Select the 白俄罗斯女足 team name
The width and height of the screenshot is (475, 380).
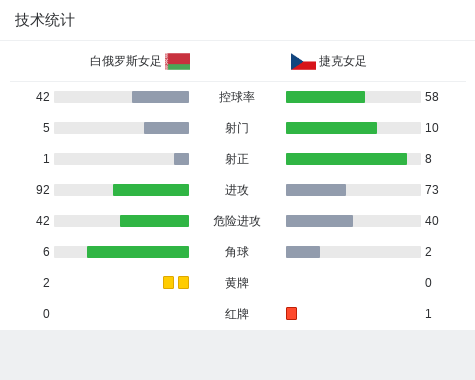click(x=125, y=61)
